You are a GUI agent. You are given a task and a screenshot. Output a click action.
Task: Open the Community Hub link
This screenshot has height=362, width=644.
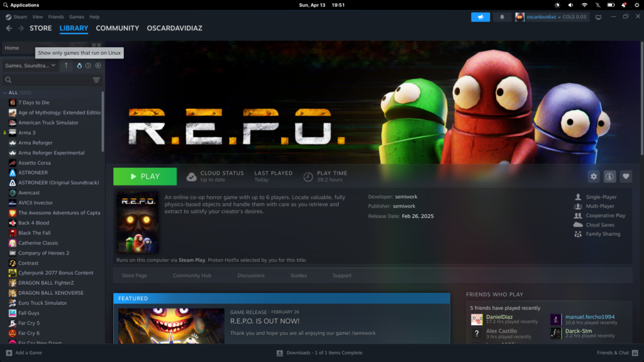[192, 275]
